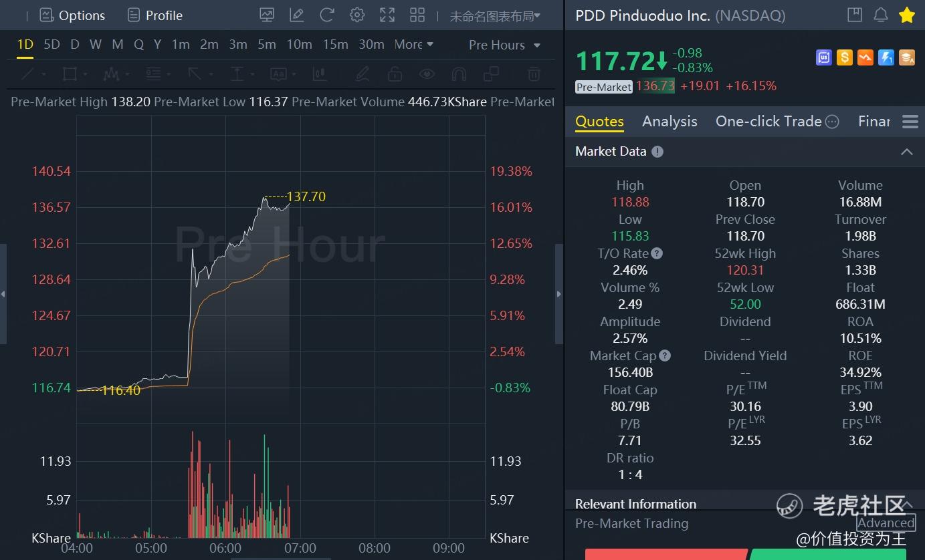This screenshot has height=560, width=925.
Task: Toggle the favorite star for PDD
Action: (x=906, y=14)
